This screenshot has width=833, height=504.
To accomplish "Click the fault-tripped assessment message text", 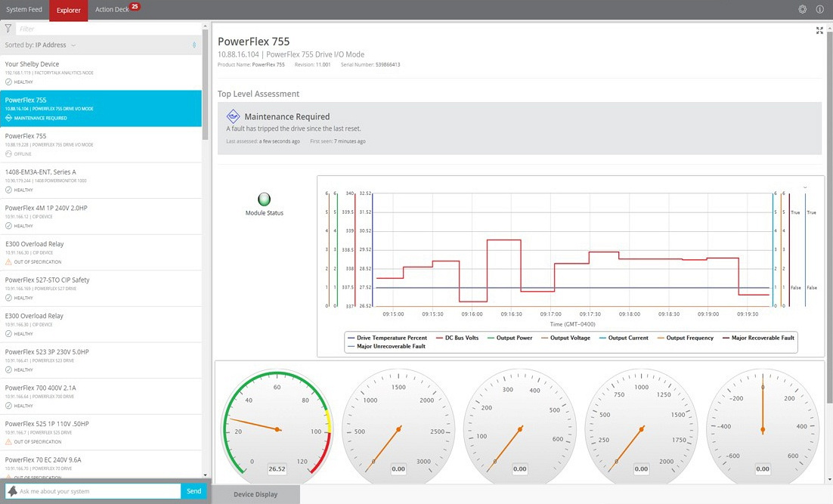I will [294, 128].
